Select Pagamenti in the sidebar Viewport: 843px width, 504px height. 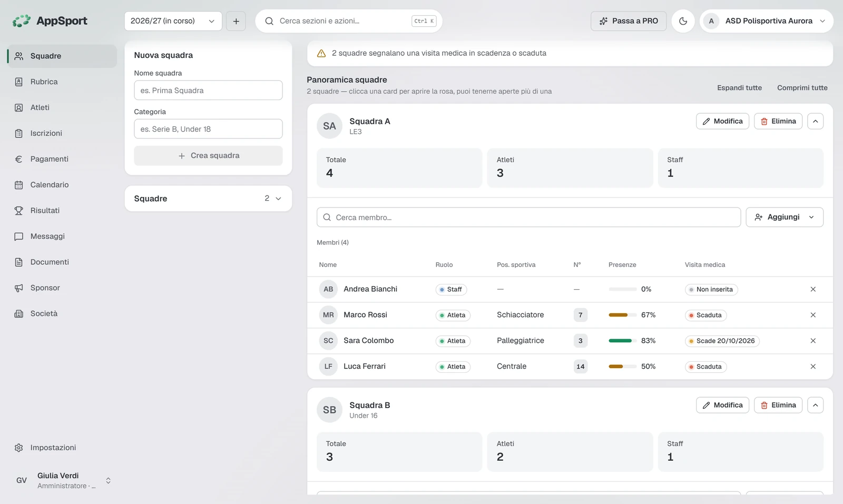[62, 159]
